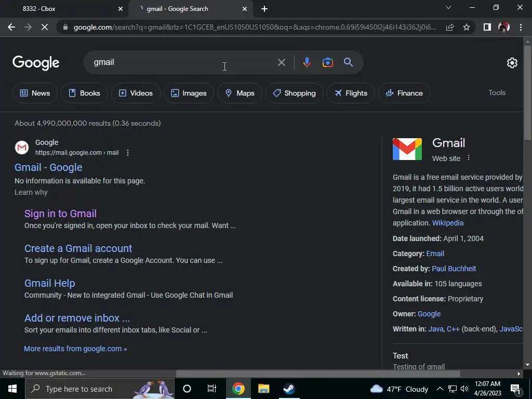The width and height of the screenshot is (532, 399).
Task: Filter results by Images
Action: [x=189, y=93]
